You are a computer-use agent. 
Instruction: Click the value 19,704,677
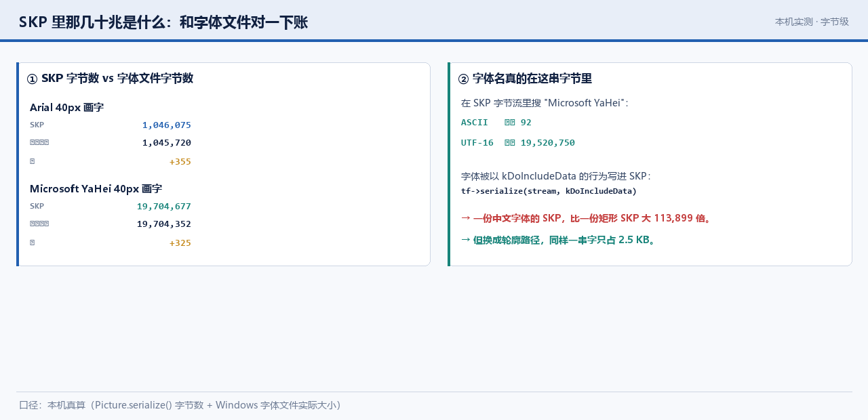pyautogui.click(x=164, y=206)
